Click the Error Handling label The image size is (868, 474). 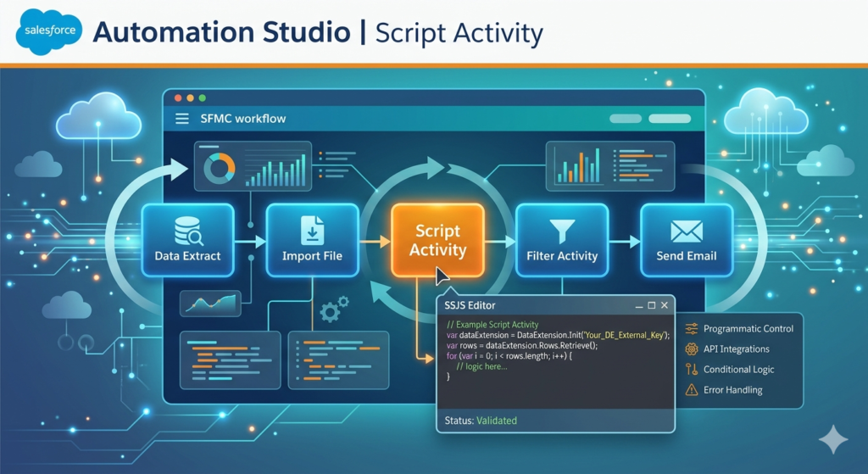tap(733, 390)
